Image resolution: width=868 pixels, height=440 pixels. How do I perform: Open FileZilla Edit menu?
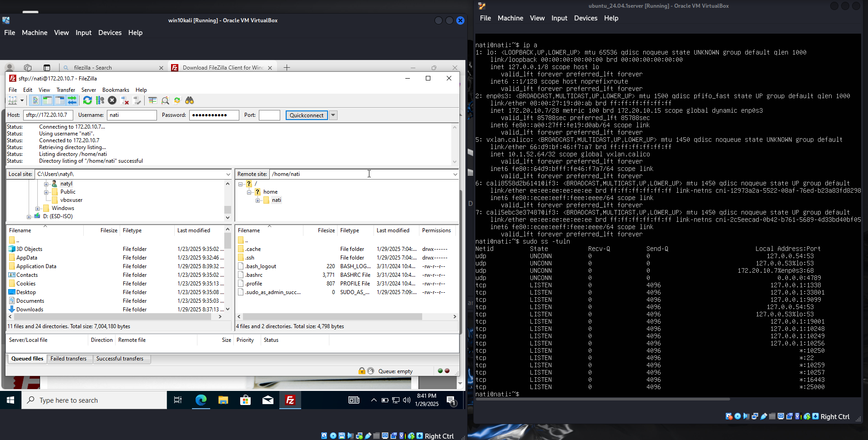(28, 90)
